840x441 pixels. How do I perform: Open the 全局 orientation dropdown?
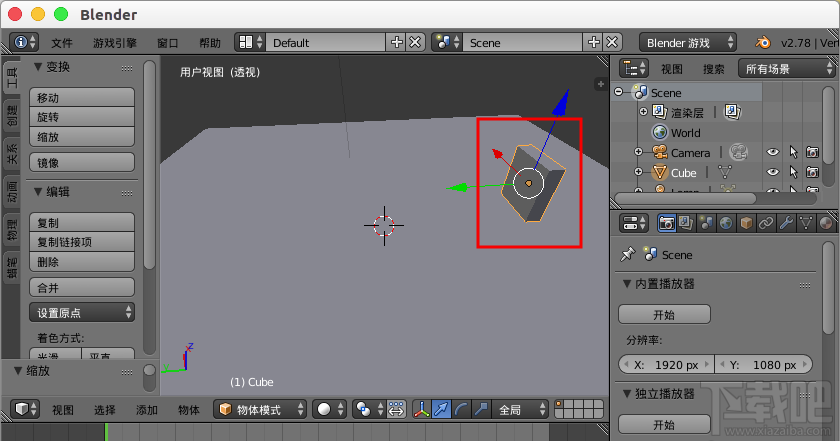tap(521, 409)
